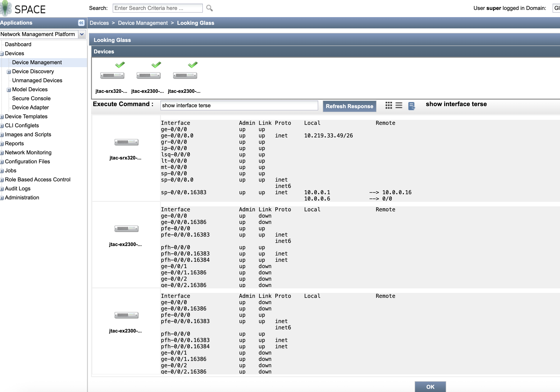Click the OK button
This screenshot has width=560, height=392.
(x=430, y=387)
